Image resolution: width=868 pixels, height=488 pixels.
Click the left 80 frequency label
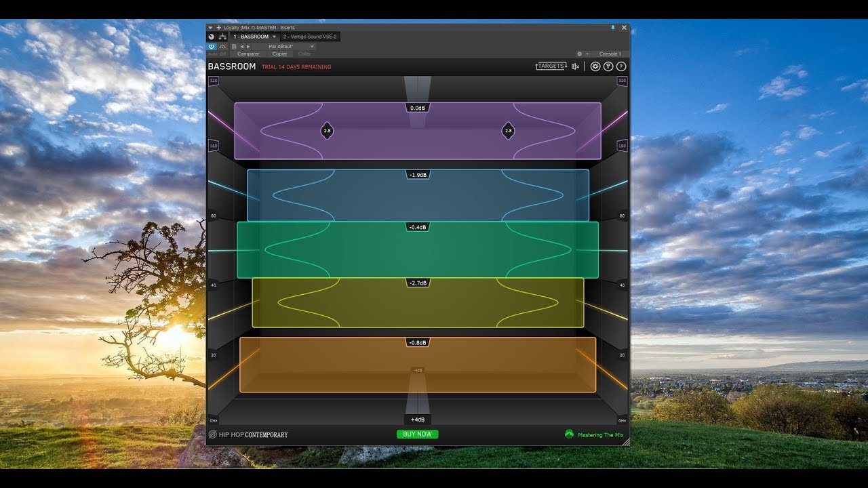pos(214,216)
